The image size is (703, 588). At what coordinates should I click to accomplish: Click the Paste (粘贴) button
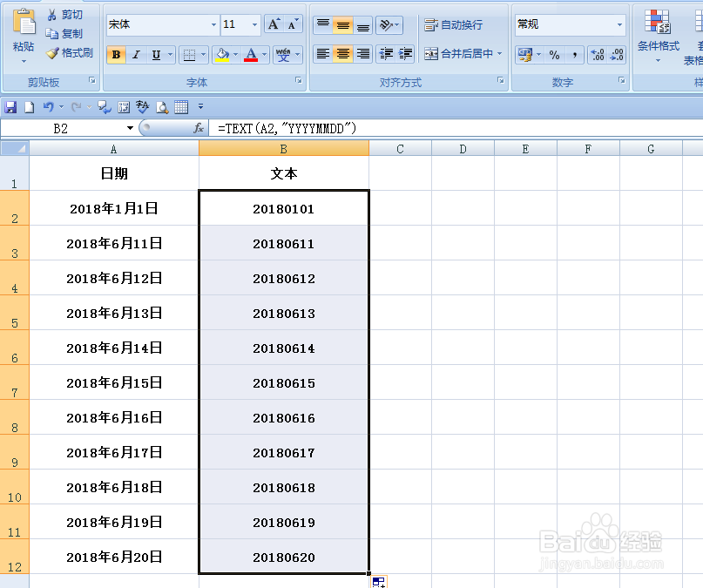24,29
